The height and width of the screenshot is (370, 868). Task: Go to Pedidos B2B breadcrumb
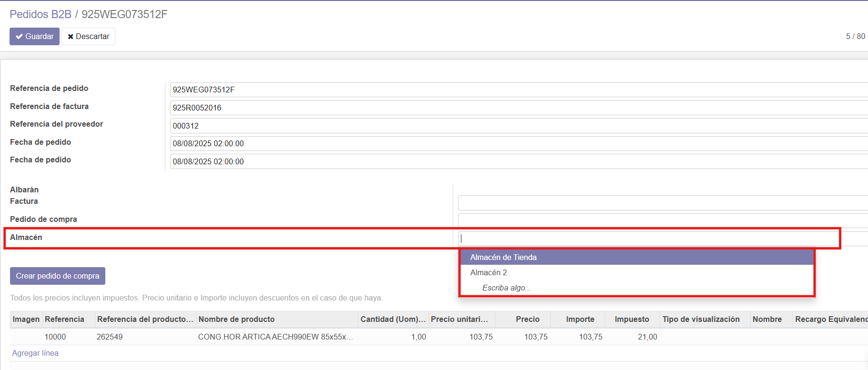(x=41, y=14)
